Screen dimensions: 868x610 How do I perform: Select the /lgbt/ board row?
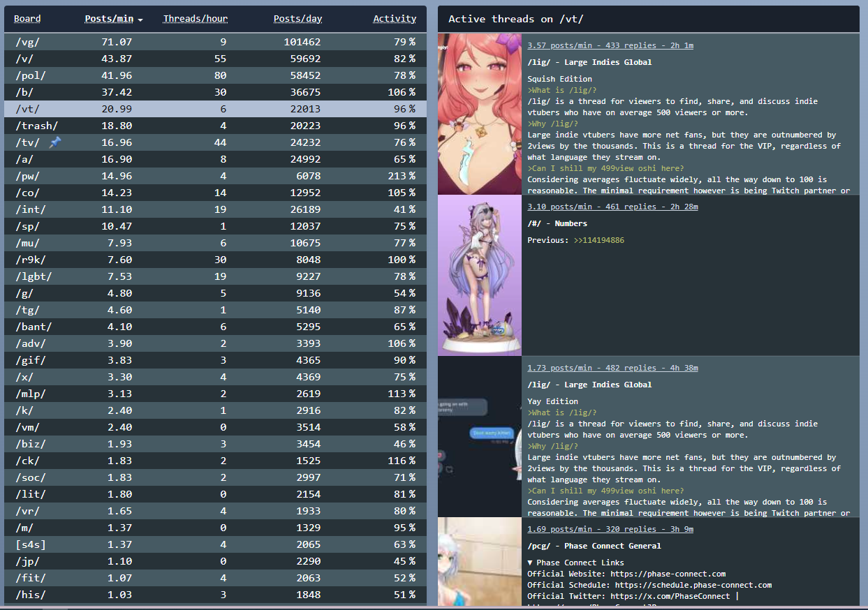click(x=215, y=276)
